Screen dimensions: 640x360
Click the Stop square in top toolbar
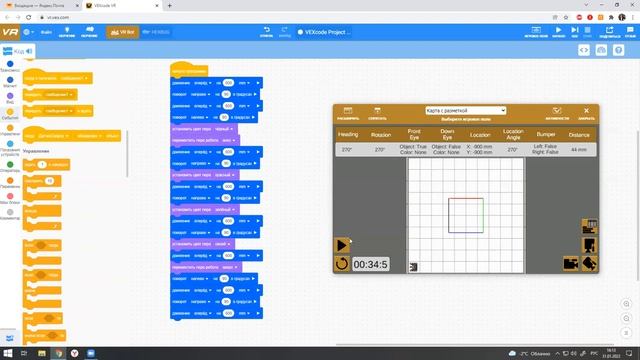[588, 32]
